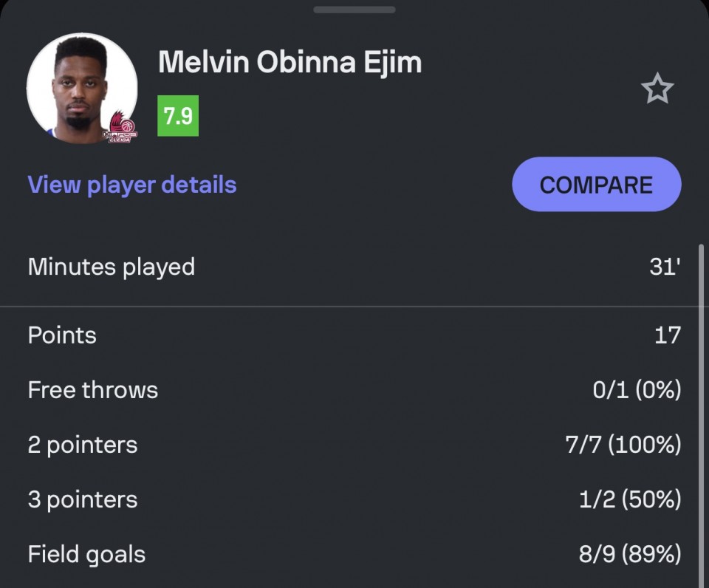Click the 1/2 (50%) value

click(630, 499)
